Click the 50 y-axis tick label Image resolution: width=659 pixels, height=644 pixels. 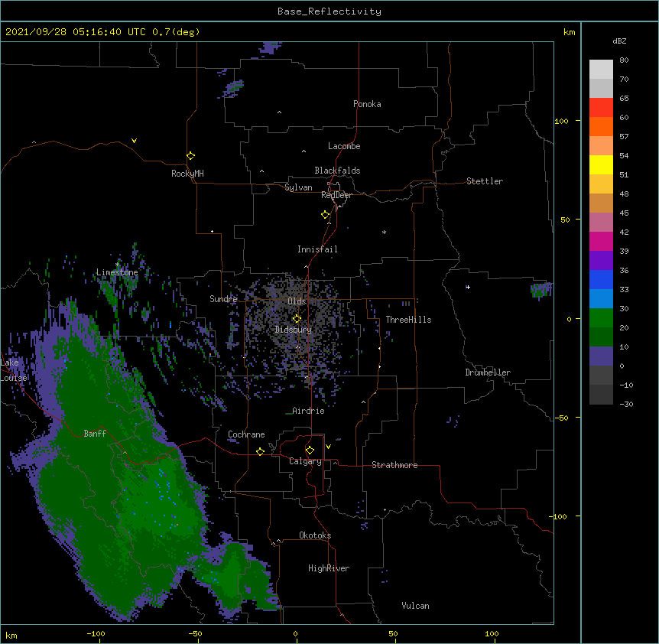pyautogui.click(x=565, y=220)
